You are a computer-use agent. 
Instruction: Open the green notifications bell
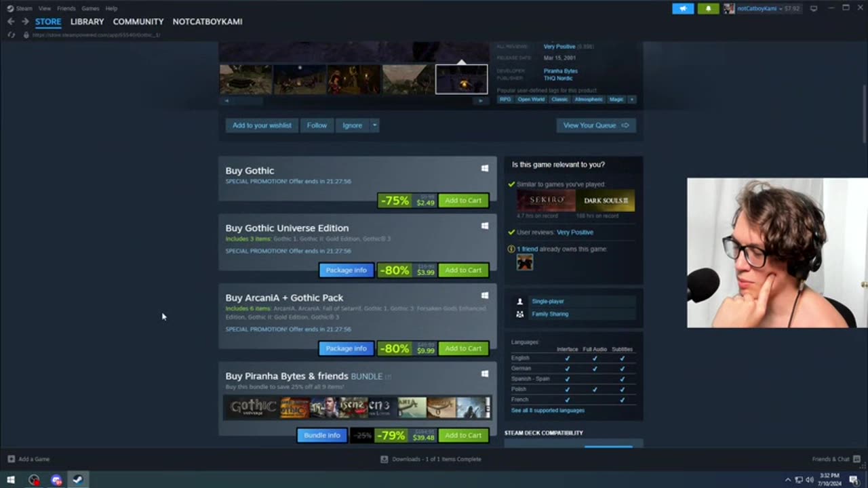708,8
